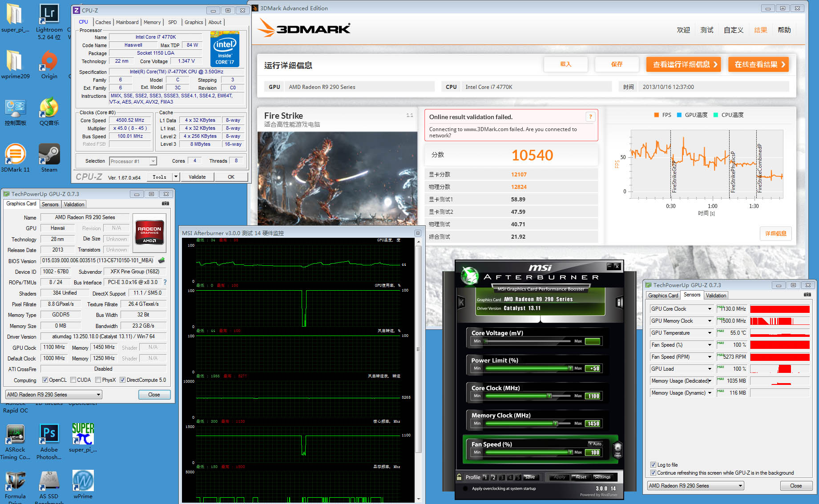
Task: Adjust the Afterburner Memory Clock slider
Action: pos(555,423)
